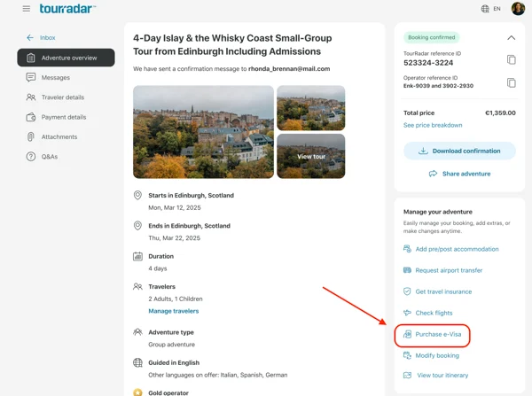Click Download confirmation button
The height and width of the screenshot is (396, 532).
tap(459, 151)
